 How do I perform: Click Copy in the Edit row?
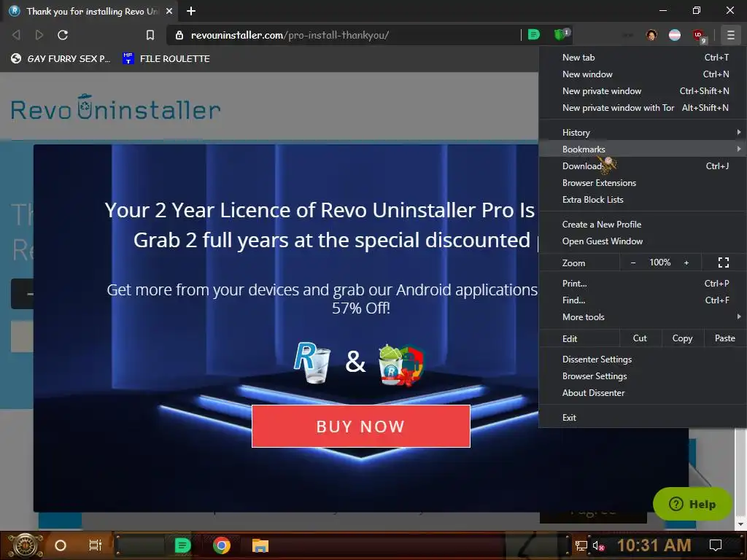pyautogui.click(x=682, y=338)
